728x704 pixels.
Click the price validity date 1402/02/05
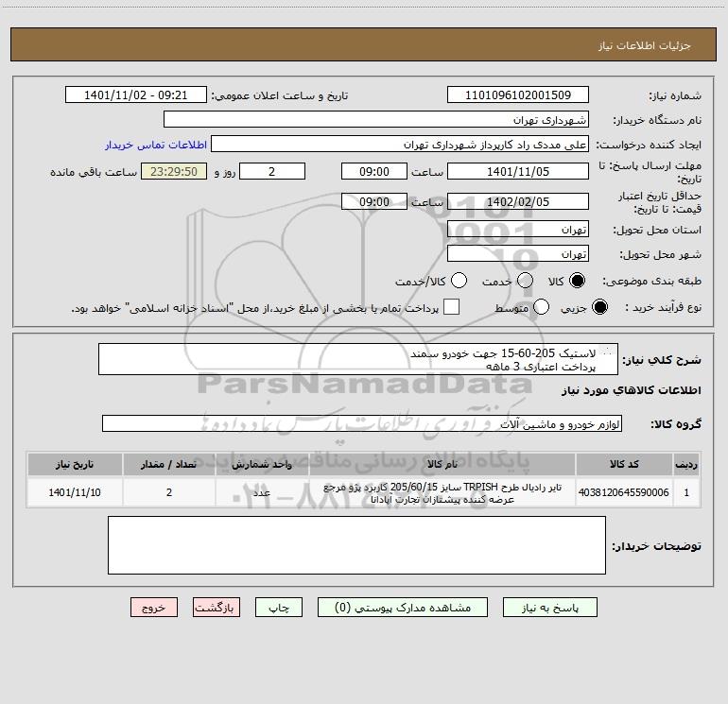(x=518, y=201)
